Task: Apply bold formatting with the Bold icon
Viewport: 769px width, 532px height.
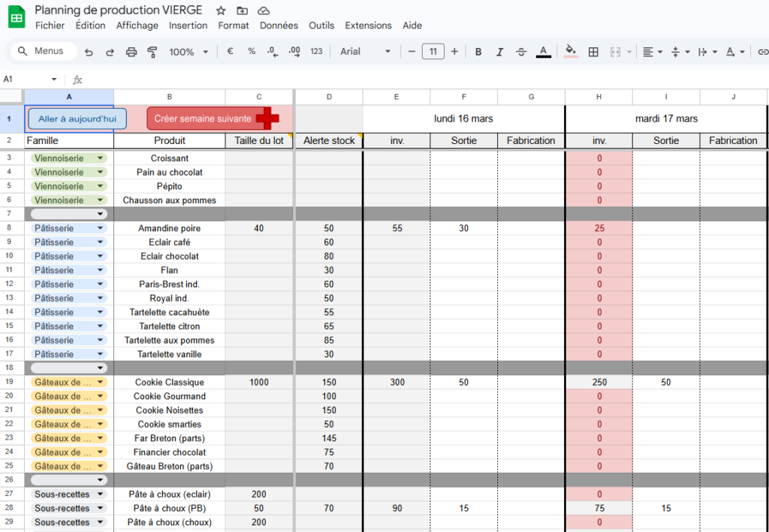Action: point(478,53)
